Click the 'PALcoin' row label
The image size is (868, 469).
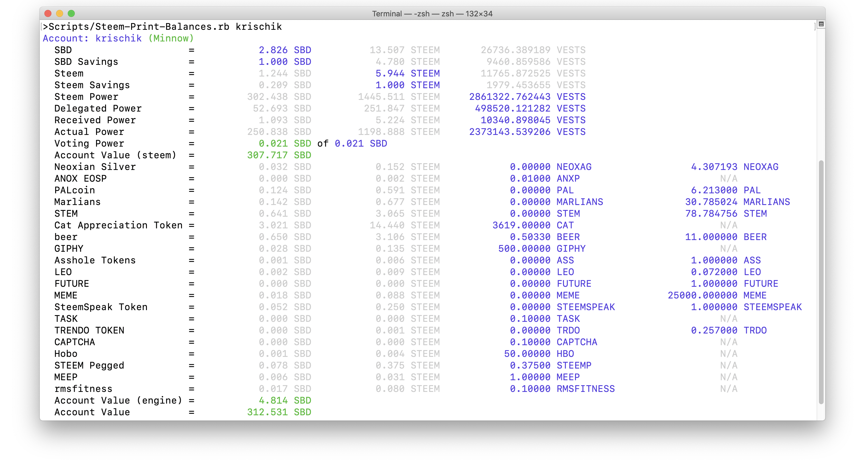click(x=74, y=190)
